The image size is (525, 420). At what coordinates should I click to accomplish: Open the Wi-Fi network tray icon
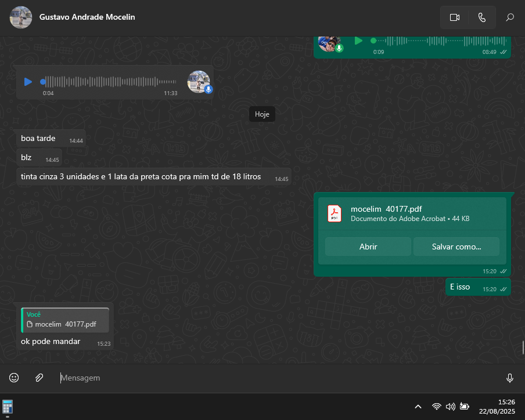pyautogui.click(x=436, y=407)
